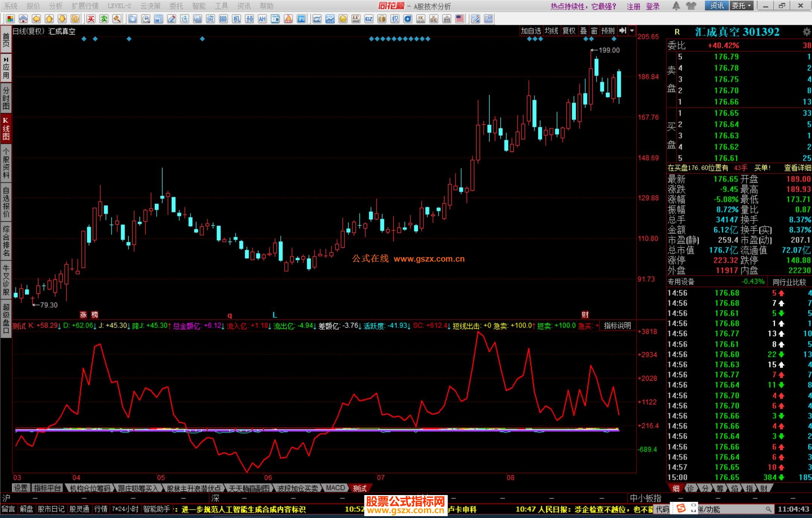Click the red 买 (buy) toolbar icon
Image resolution: width=812 pixels, height=518 pixels.
[x=91, y=19]
